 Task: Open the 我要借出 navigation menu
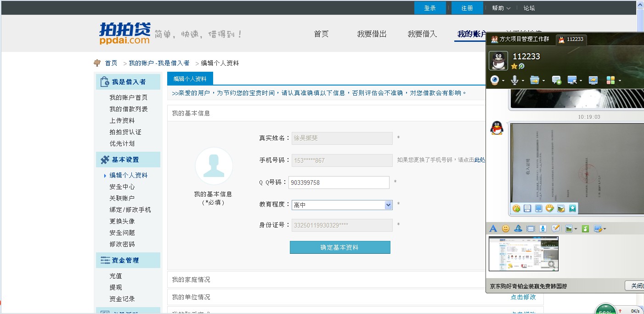tap(372, 34)
